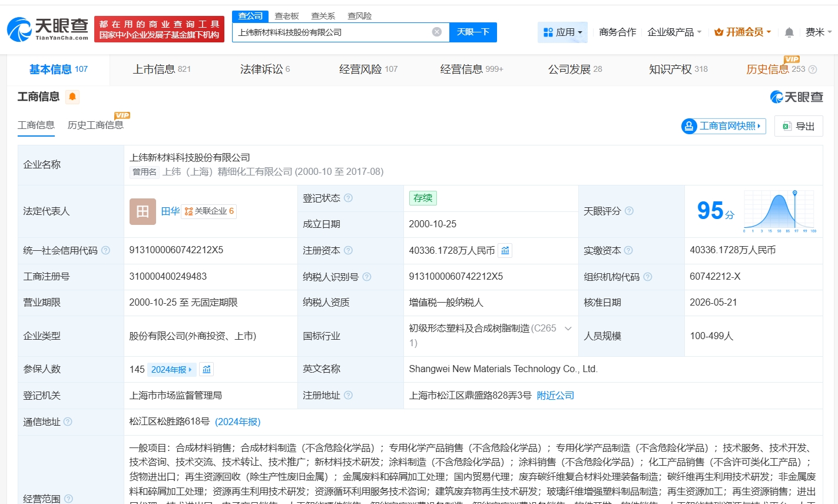The image size is (838, 504).
Task: Click the 田 avatar of legal representative
Action: tap(143, 211)
